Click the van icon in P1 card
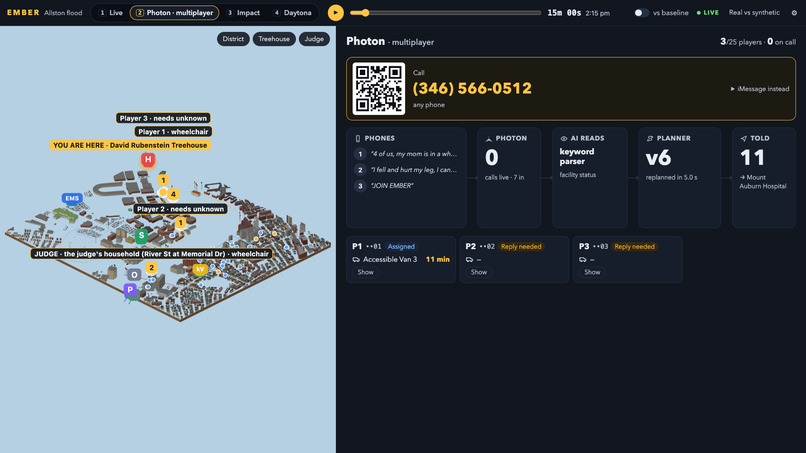806x453 pixels. tap(356, 260)
